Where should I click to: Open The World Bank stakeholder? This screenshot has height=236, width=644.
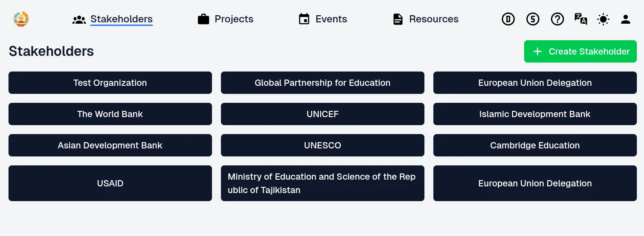pos(110,114)
